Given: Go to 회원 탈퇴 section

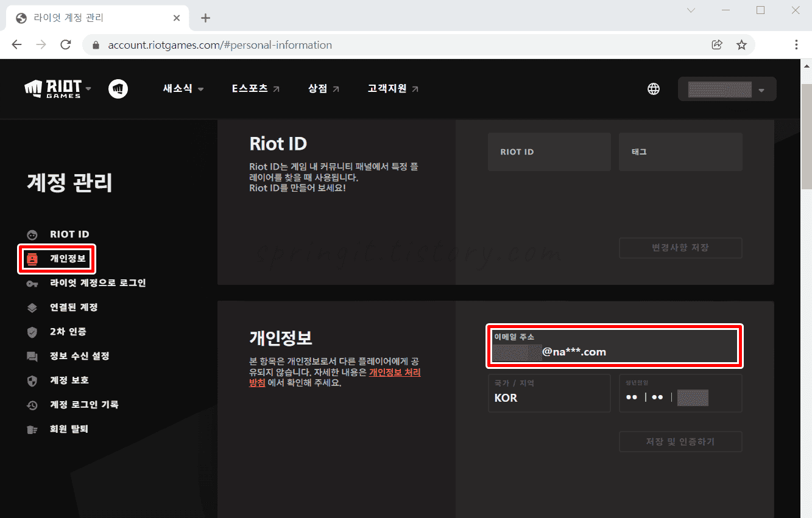Looking at the screenshot, I should click(x=69, y=429).
